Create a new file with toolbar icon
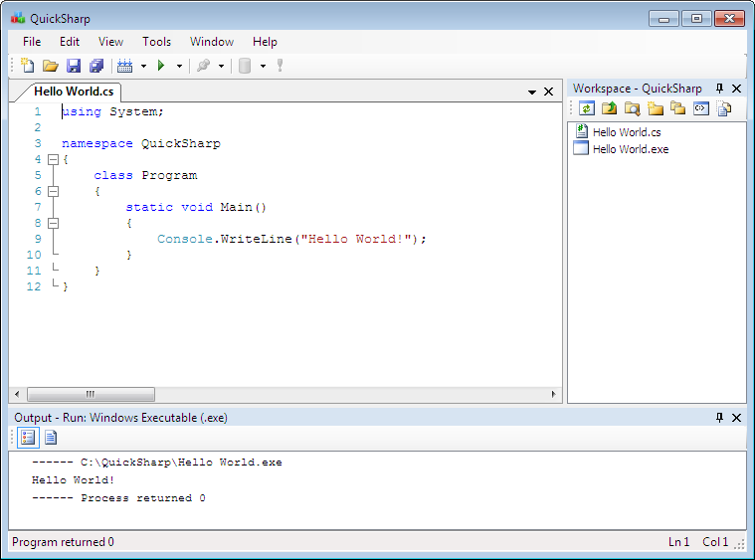This screenshot has height=560, width=755. [28, 66]
